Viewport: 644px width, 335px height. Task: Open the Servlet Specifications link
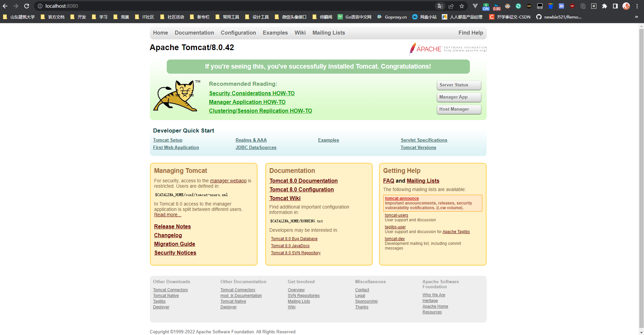point(424,140)
